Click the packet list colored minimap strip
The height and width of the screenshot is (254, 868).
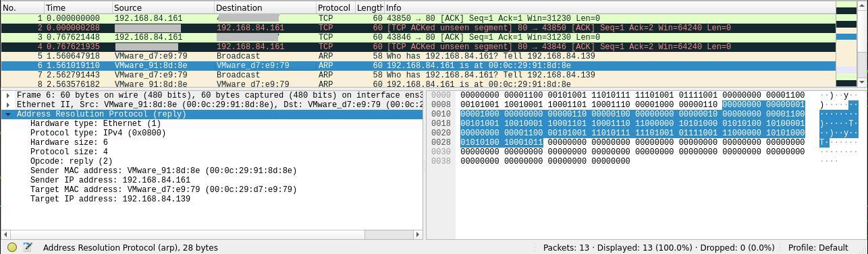(x=846, y=44)
